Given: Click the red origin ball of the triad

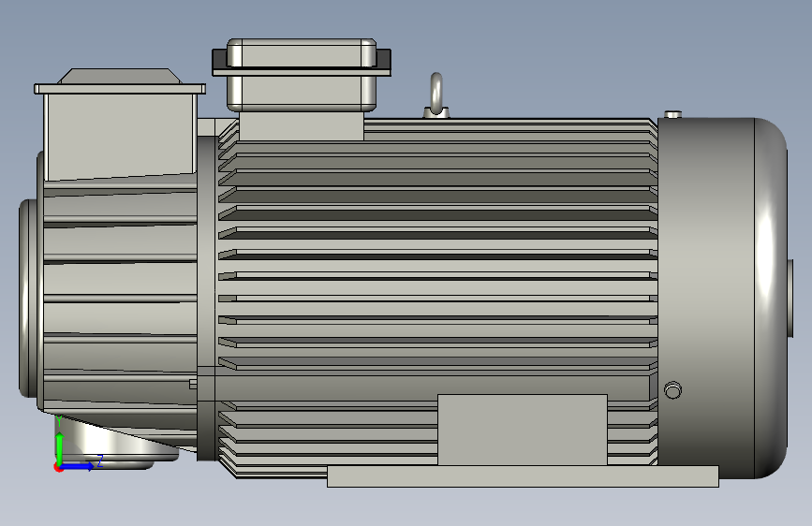Looking at the screenshot, I should pyautogui.click(x=57, y=467).
